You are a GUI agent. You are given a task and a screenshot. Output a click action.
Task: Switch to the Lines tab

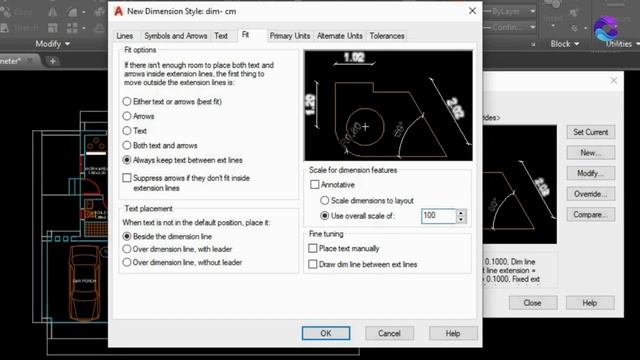(124, 36)
